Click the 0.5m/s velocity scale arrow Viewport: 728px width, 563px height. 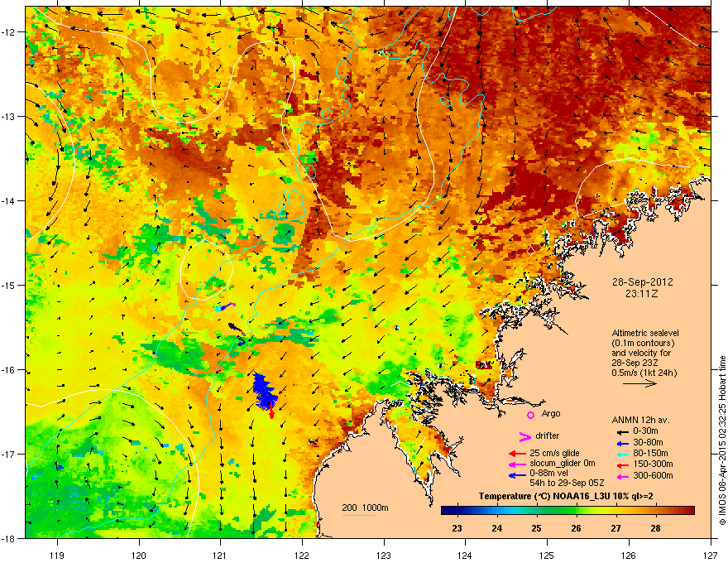click(639, 383)
